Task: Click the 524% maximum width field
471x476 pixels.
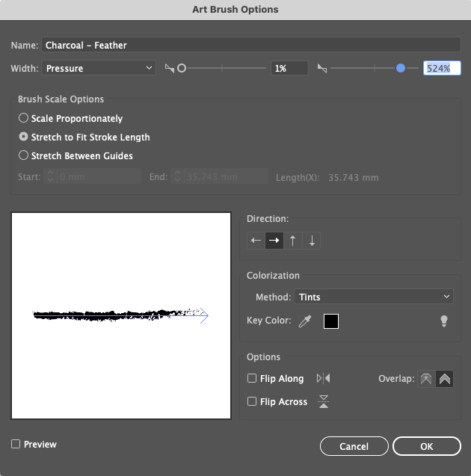Action: click(x=442, y=68)
